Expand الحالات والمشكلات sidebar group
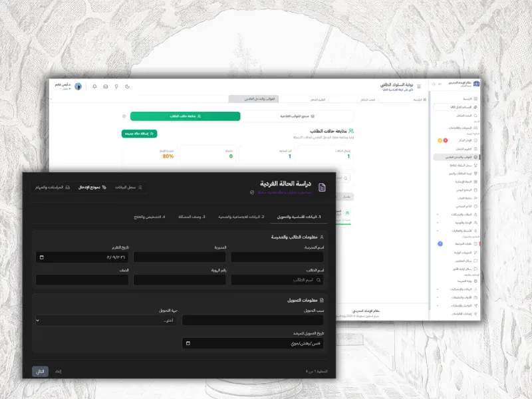Viewport: 532px width, 399px height. tap(456, 214)
